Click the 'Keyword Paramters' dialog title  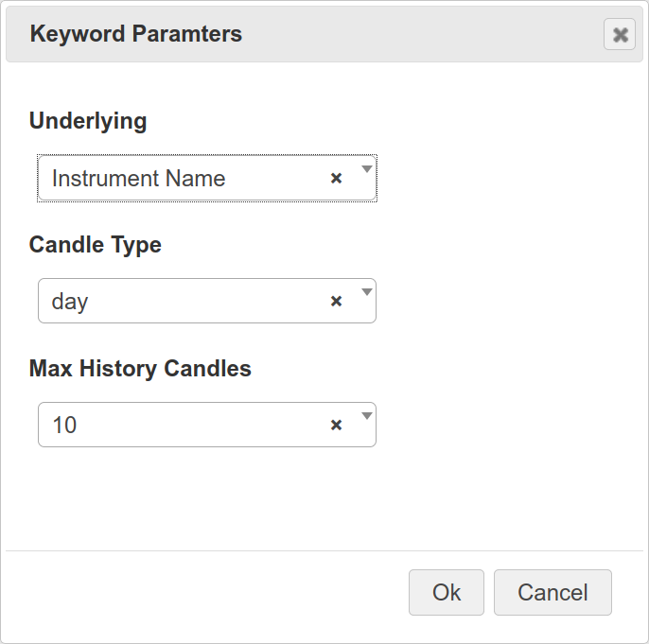[136, 35]
